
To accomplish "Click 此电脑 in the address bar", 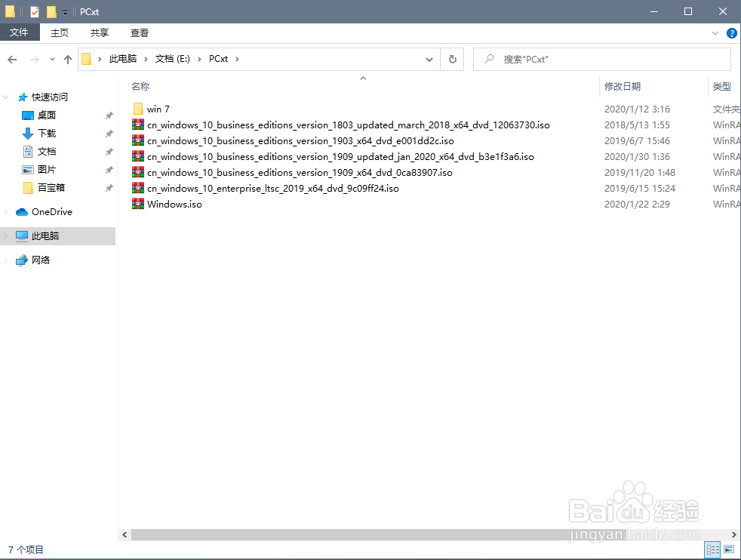I will (x=123, y=59).
